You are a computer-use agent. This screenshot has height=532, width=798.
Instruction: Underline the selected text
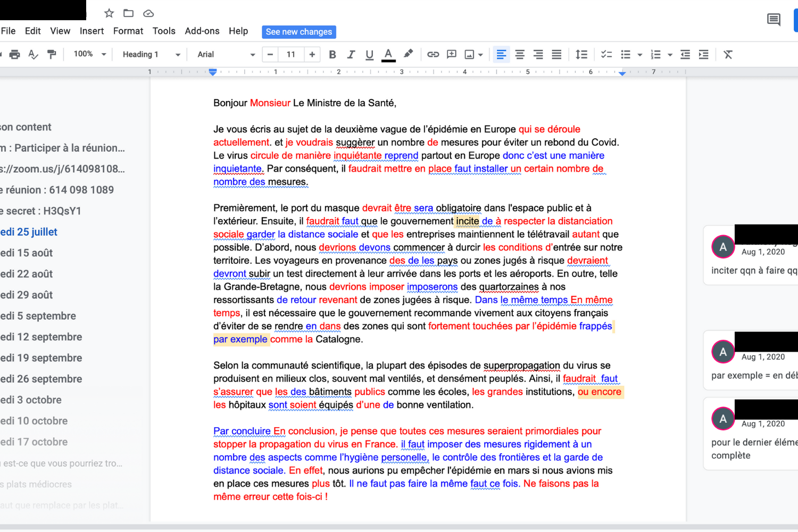[369, 54]
